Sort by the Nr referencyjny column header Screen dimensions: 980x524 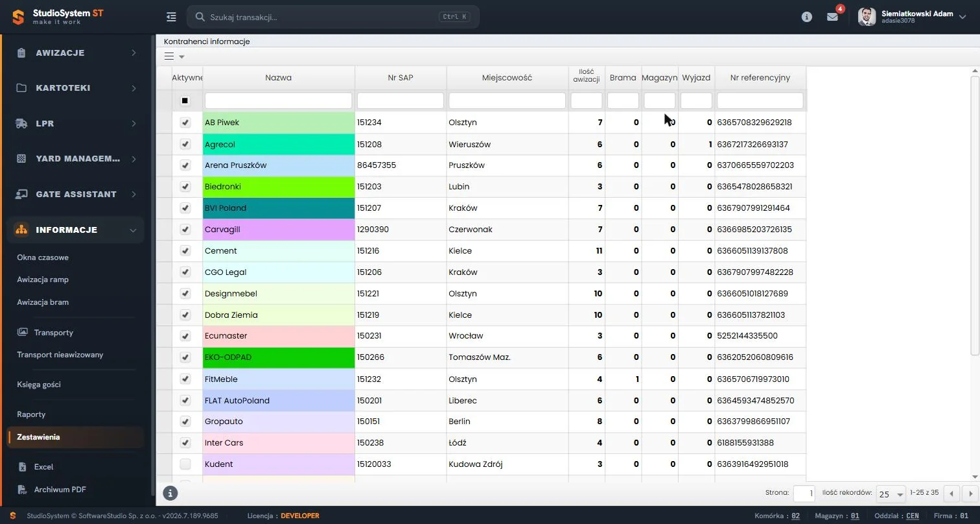(x=760, y=78)
